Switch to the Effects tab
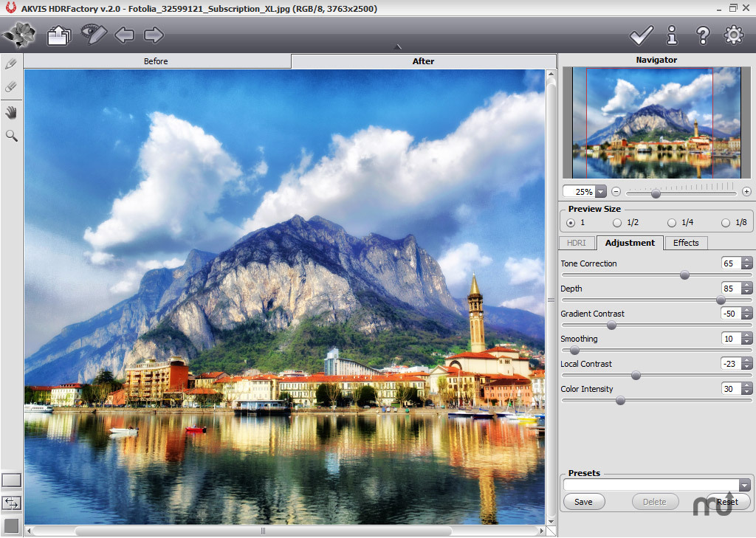This screenshot has height=538, width=756. click(685, 243)
